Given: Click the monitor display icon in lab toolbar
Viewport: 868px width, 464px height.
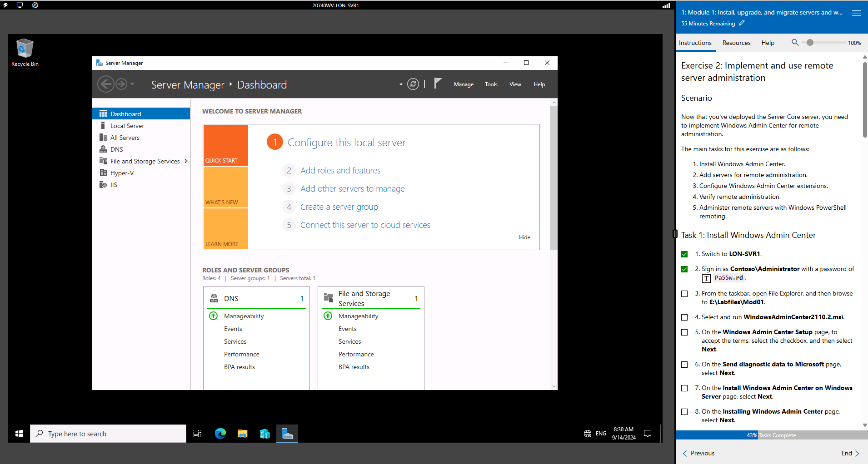Looking at the screenshot, I should [20, 5].
